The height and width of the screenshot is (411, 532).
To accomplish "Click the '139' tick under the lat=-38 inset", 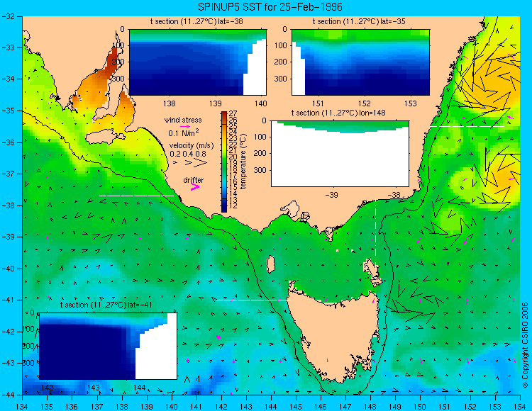I will tap(215, 103).
